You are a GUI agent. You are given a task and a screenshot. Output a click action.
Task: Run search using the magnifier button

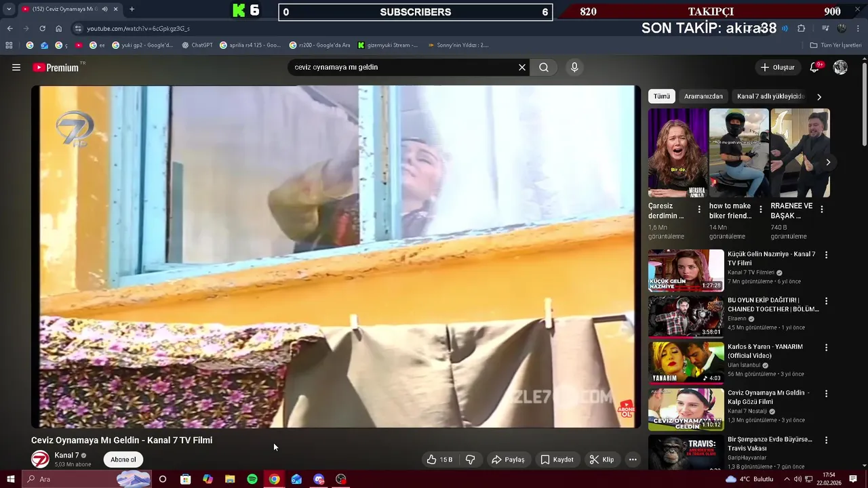click(544, 67)
